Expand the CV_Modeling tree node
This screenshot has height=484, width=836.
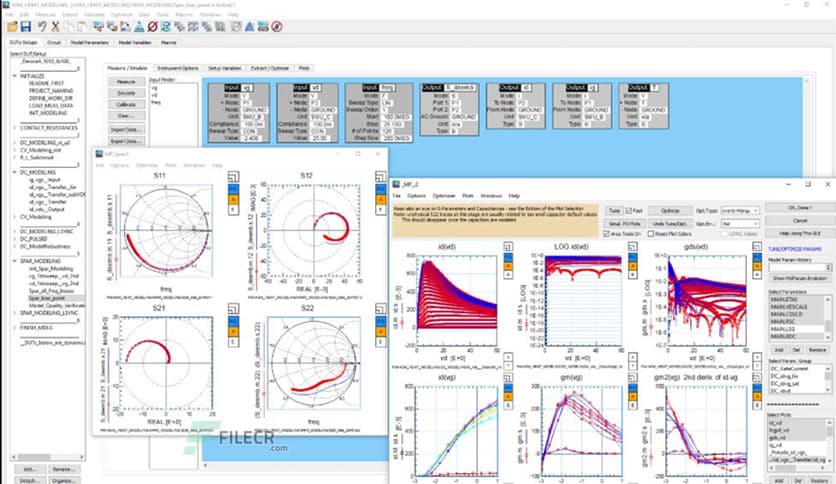point(14,217)
